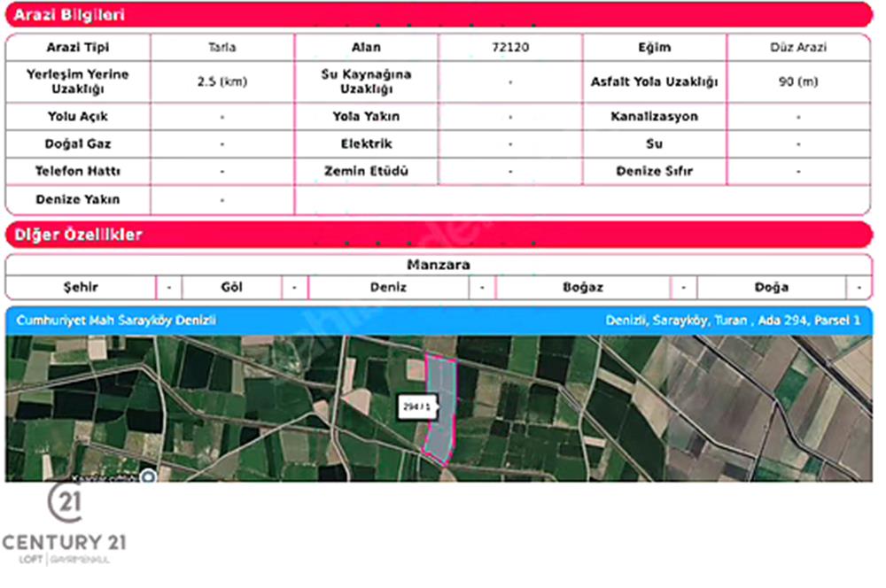Click the "Kanalizasyon" label cell

point(655,116)
